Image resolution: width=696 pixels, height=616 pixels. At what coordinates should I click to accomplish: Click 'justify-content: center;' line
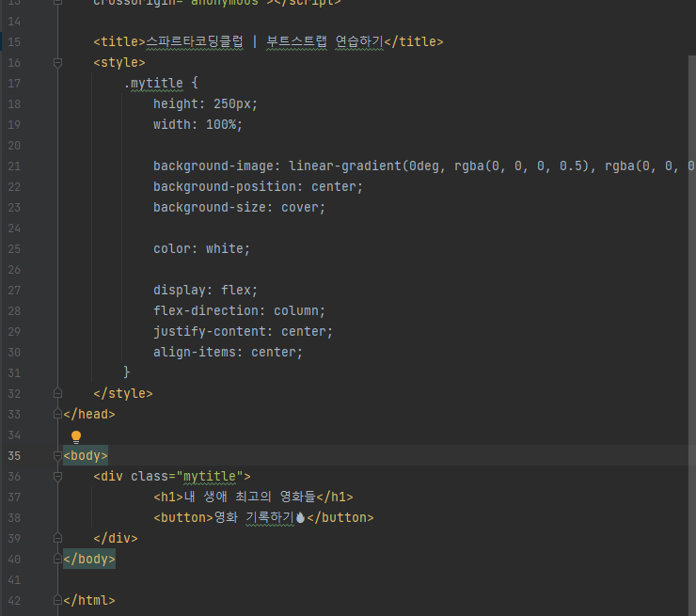(x=243, y=332)
